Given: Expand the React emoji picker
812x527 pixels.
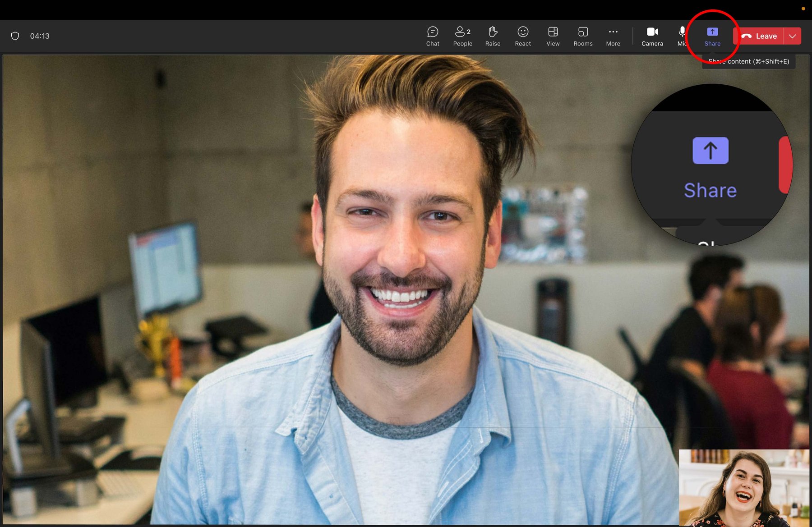Looking at the screenshot, I should tap(522, 36).
